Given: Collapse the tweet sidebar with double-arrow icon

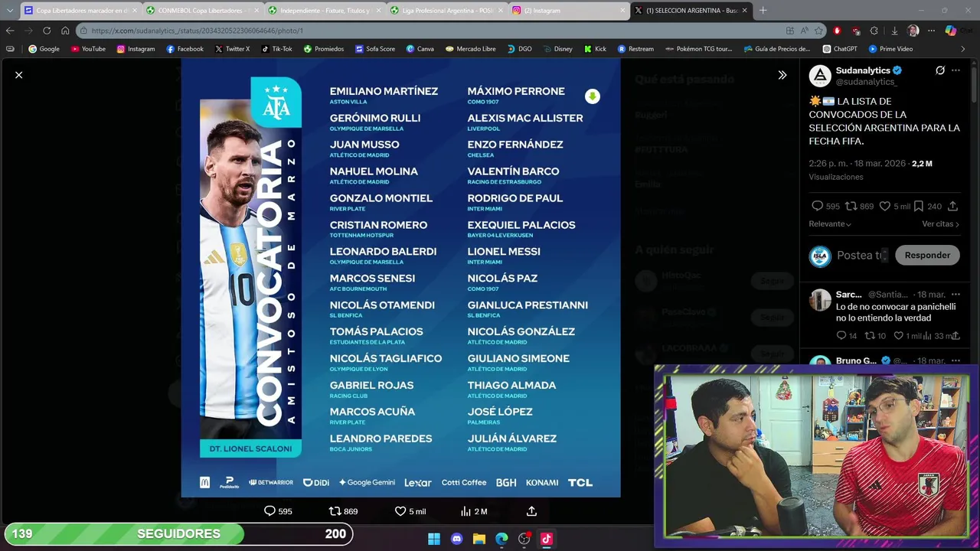Looking at the screenshot, I should [782, 75].
